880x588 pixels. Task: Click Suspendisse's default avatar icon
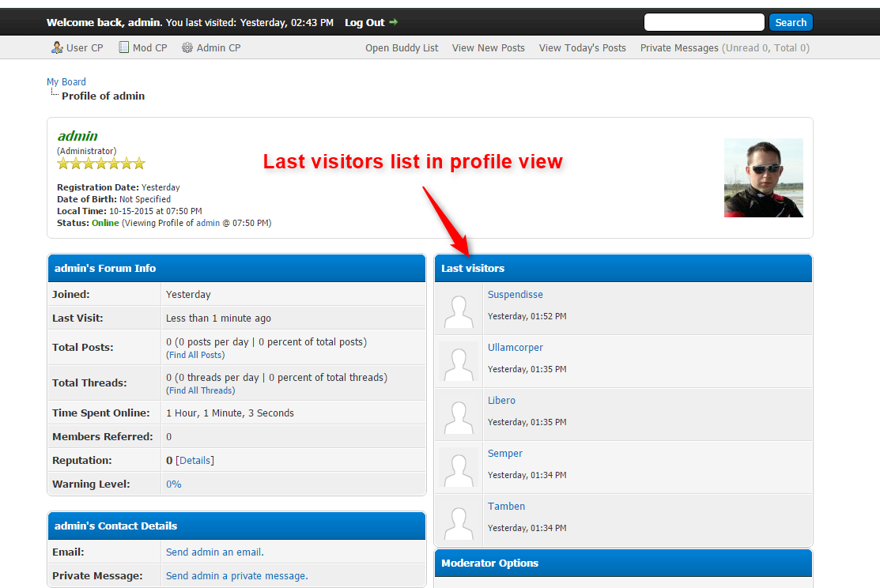click(459, 309)
